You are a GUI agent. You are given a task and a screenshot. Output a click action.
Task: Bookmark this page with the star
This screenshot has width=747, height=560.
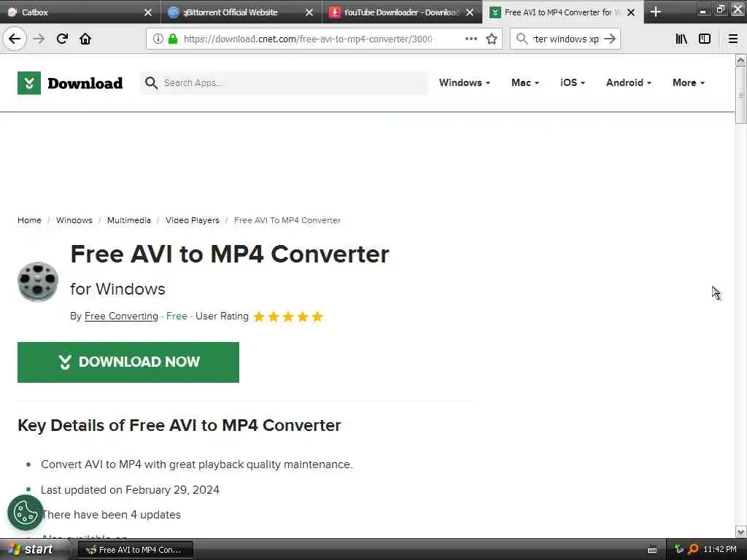tap(492, 39)
